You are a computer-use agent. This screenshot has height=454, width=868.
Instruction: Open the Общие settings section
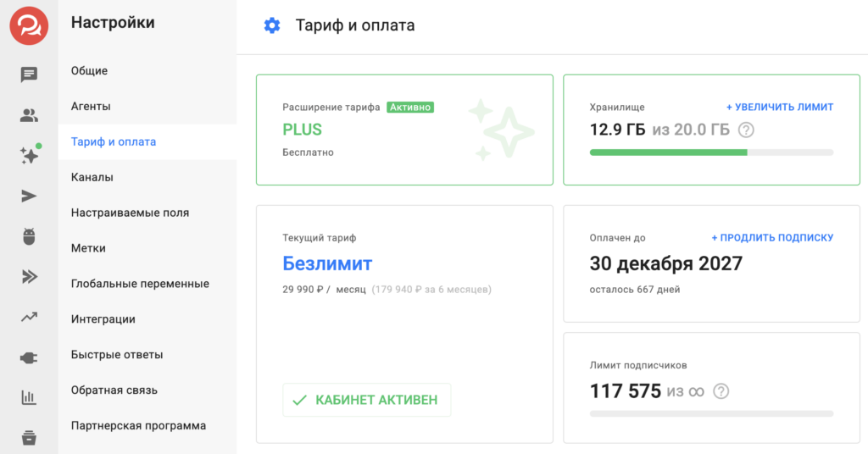[89, 71]
